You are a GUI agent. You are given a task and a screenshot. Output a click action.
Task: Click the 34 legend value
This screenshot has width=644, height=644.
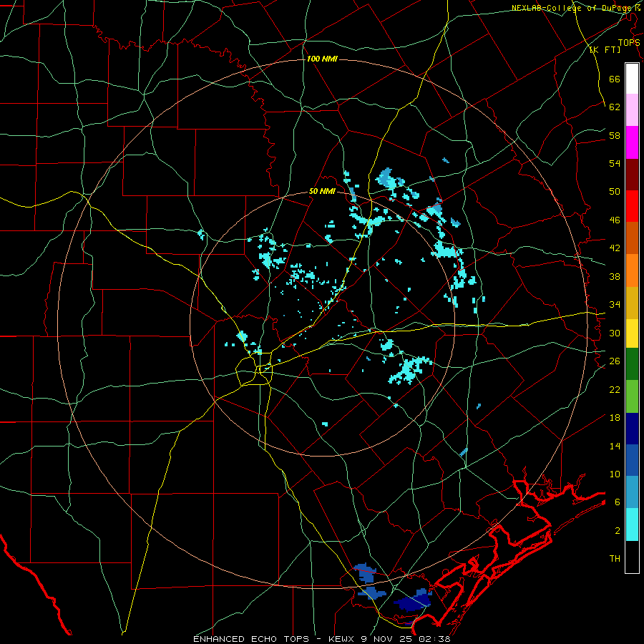pos(615,305)
